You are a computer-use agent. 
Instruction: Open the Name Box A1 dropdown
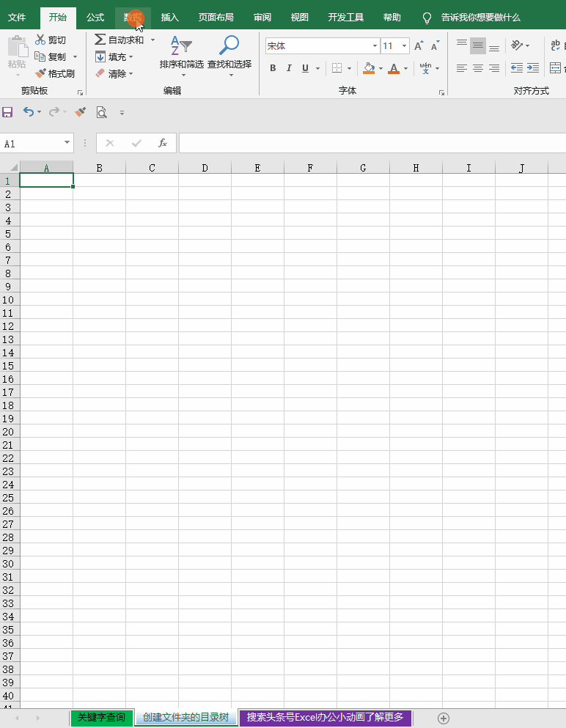tap(67, 142)
